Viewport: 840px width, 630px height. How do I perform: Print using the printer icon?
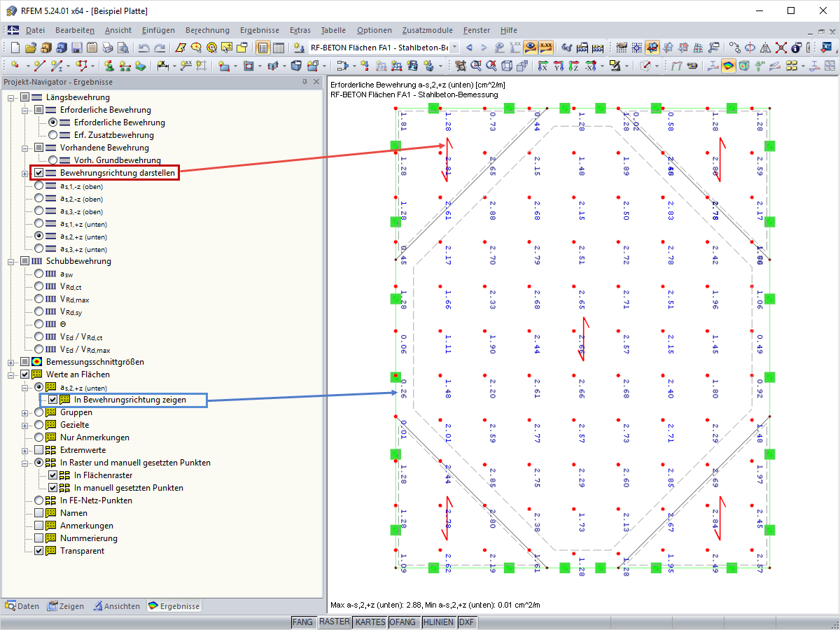point(107,48)
